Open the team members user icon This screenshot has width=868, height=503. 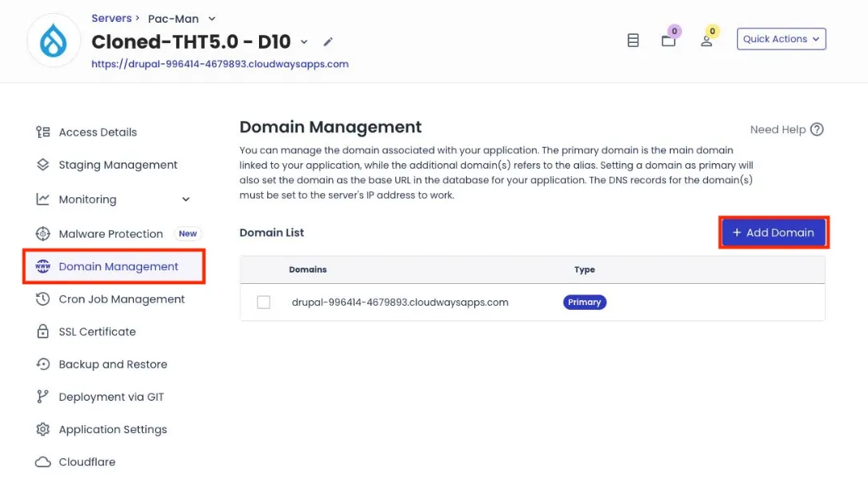click(706, 41)
